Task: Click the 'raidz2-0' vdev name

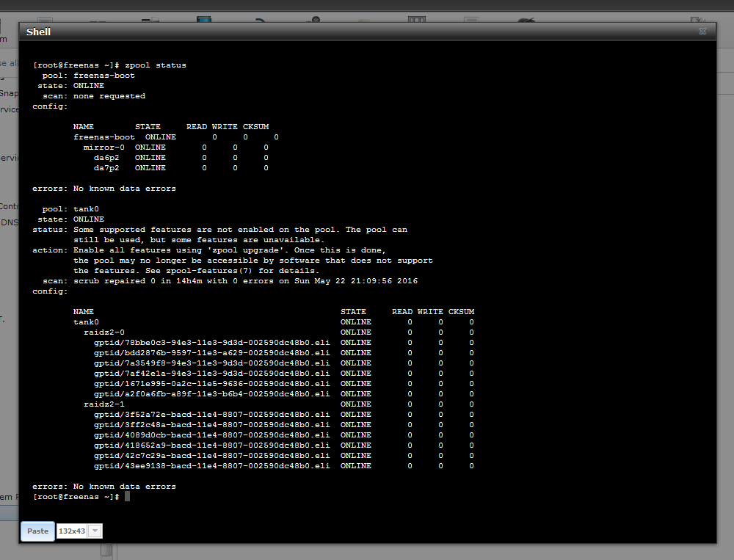Action: [x=104, y=332]
